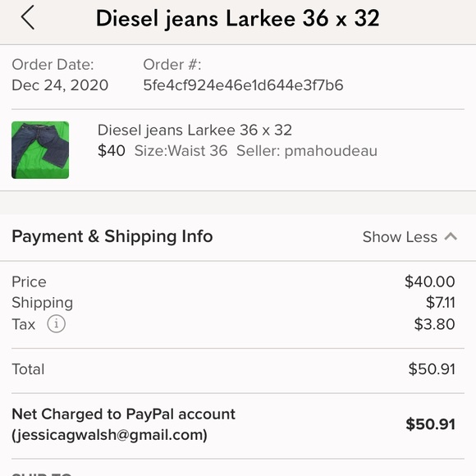Open the Diesel jeans product thumbnail
The height and width of the screenshot is (476, 476).
click(40, 150)
